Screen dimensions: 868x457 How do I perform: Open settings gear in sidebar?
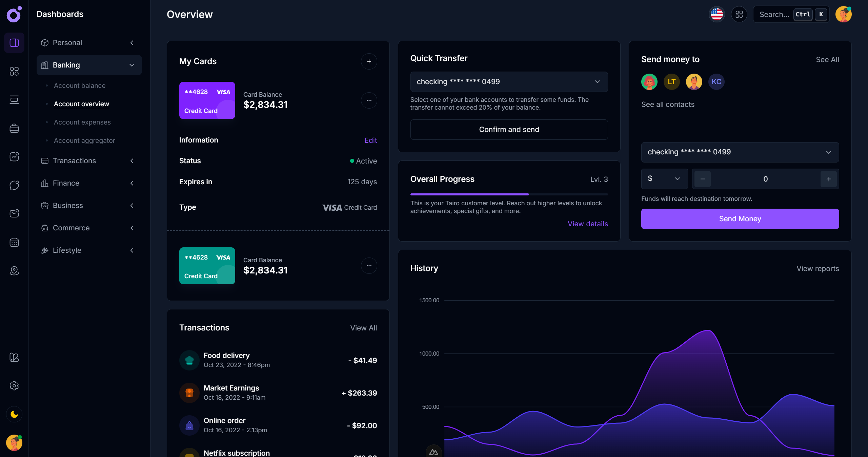[x=14, y=386]
